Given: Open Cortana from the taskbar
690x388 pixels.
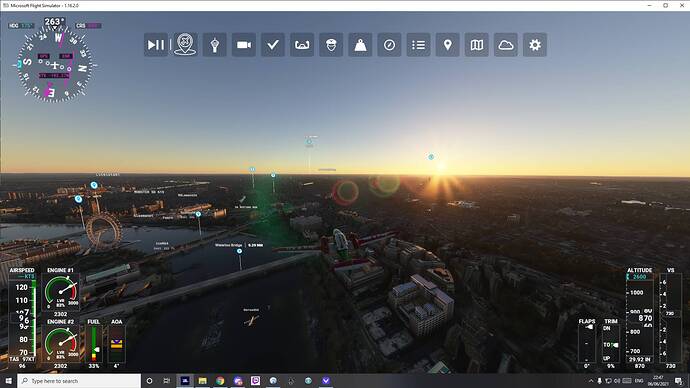Looking at the screenshot, I should click(x=149, y=381).
